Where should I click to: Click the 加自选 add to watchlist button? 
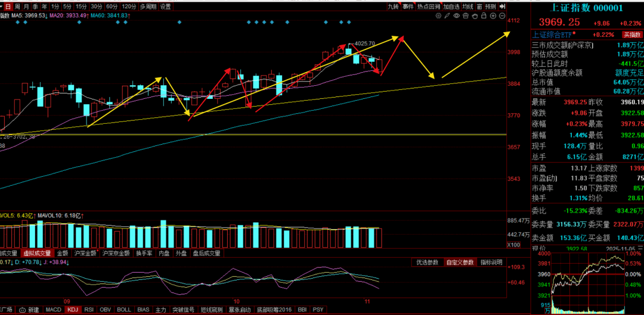pyautogui.click(x=451, y=7)
